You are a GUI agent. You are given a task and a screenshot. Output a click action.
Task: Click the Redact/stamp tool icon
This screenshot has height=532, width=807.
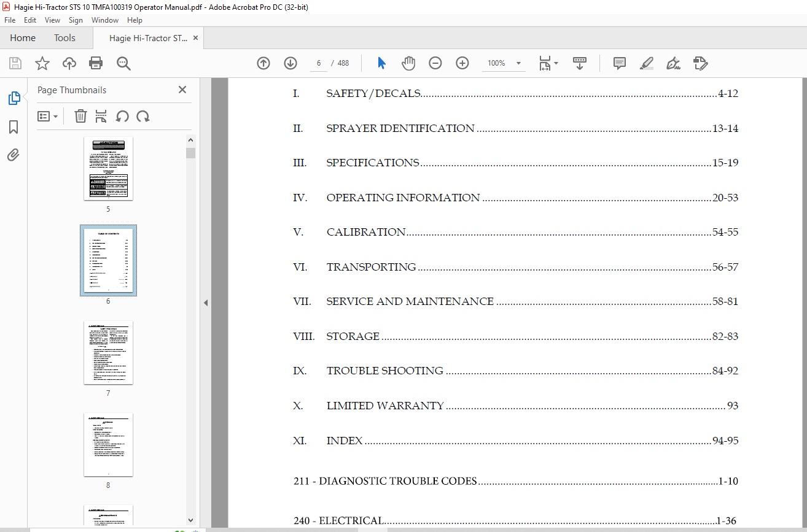pos(700,63)
